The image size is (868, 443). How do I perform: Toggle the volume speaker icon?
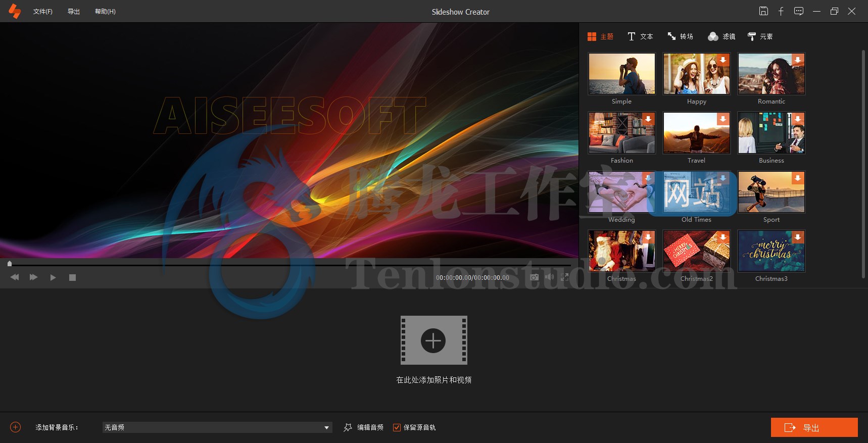pyautogui.click(x=550, y=277)
